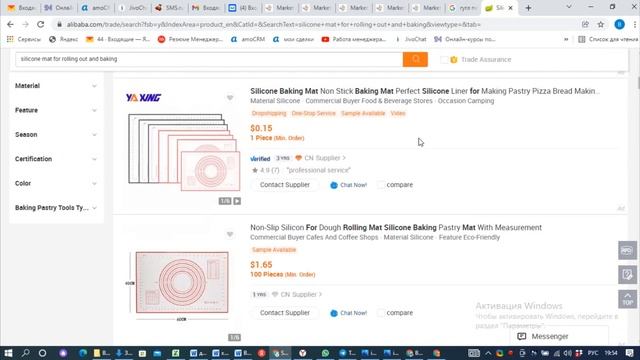
Task: Expand the Material filter
Action: (x=56, y=86)
